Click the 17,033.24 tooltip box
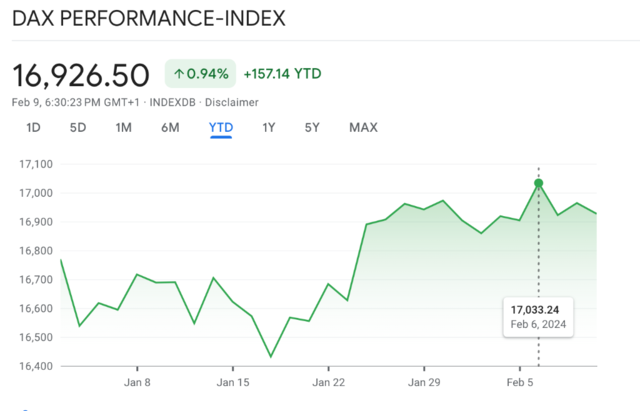This screenshot has width=640, height=411. pos(538,317)
